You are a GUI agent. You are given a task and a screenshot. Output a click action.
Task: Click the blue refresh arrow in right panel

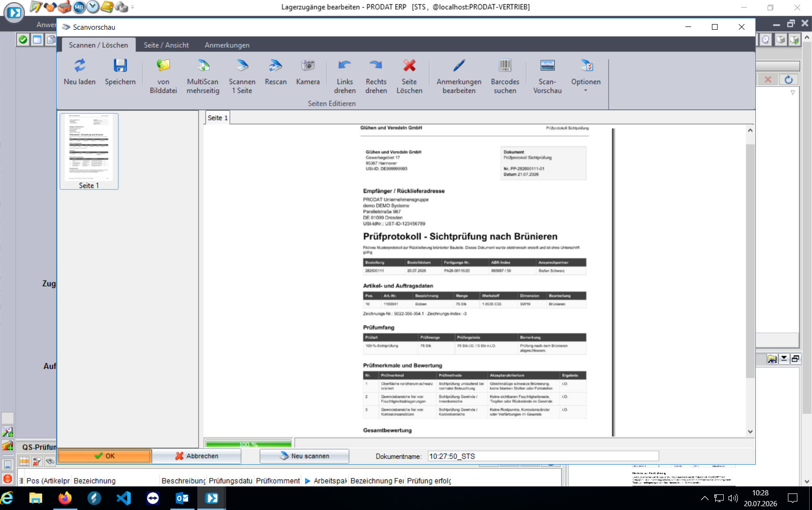(x=788, y=79)
